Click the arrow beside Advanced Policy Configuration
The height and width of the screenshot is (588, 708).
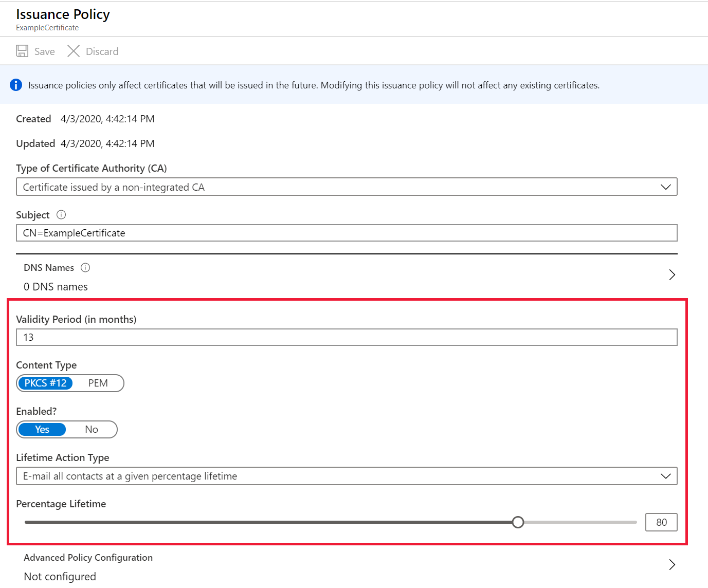(672, 564)
